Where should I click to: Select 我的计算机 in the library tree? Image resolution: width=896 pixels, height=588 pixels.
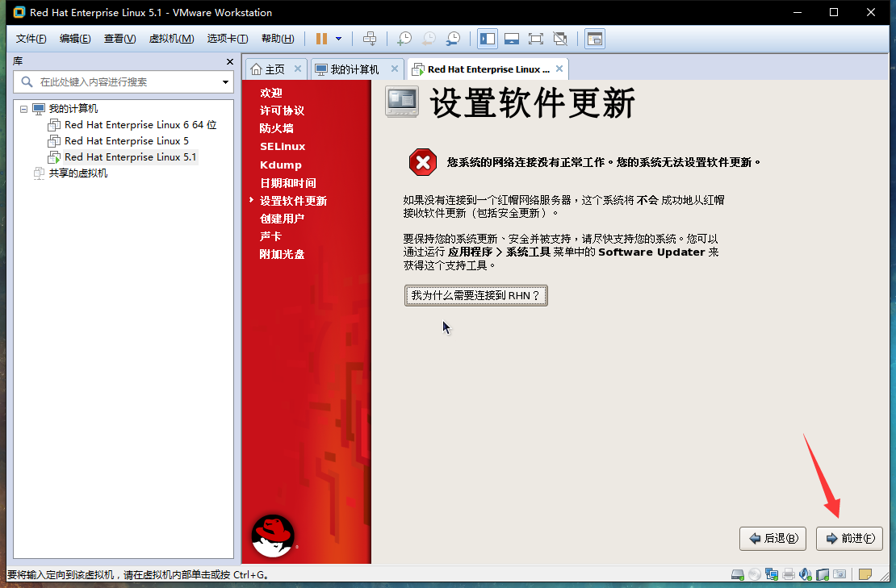73,108
